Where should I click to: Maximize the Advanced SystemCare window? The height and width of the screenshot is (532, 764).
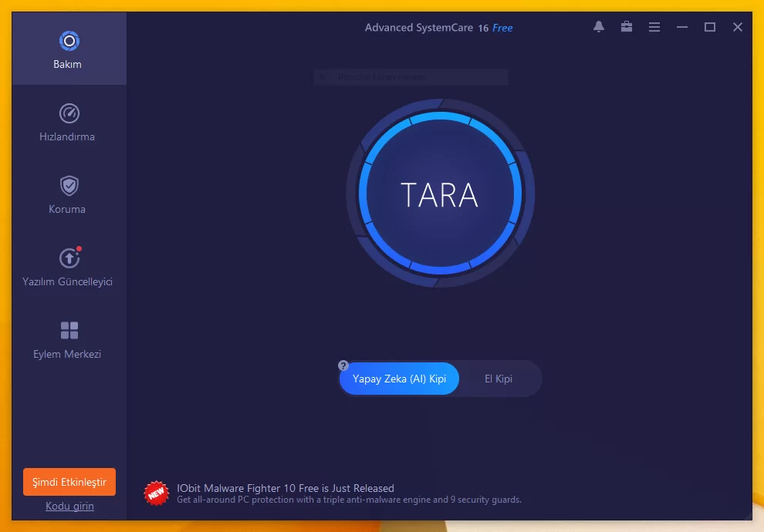tap(710, 27)
